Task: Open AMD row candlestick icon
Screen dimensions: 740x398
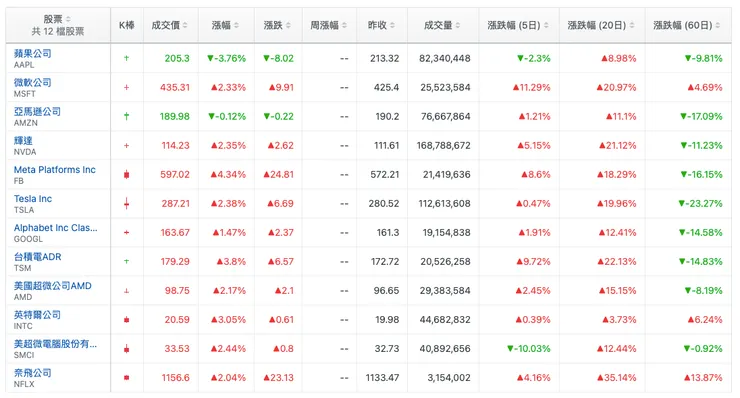Action: [x=126, y=291]
